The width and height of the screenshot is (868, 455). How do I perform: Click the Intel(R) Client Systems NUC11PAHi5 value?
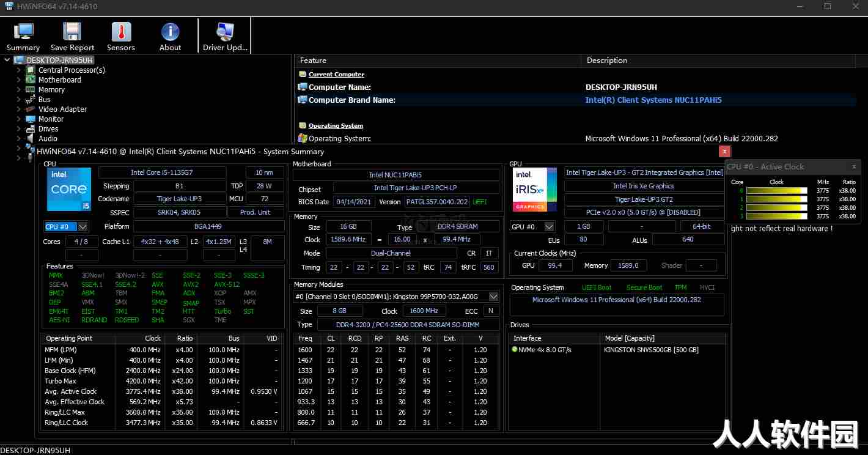pos(653,100)
